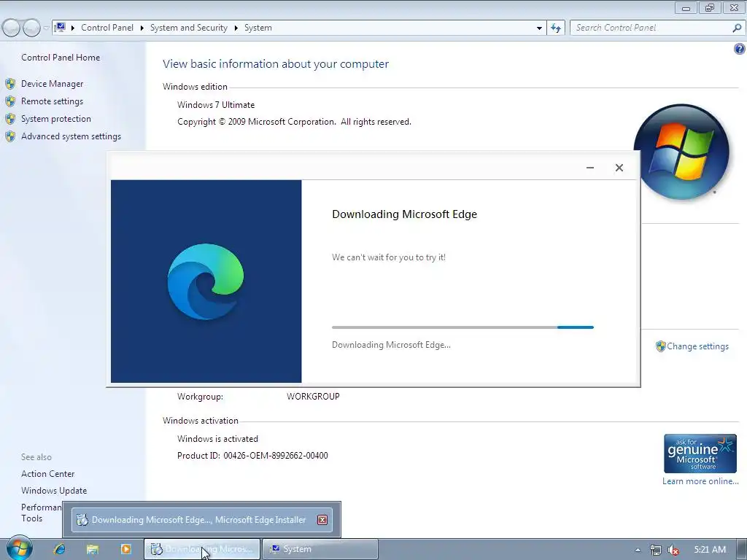Open the Learn more online link

[x=700, y=481]
